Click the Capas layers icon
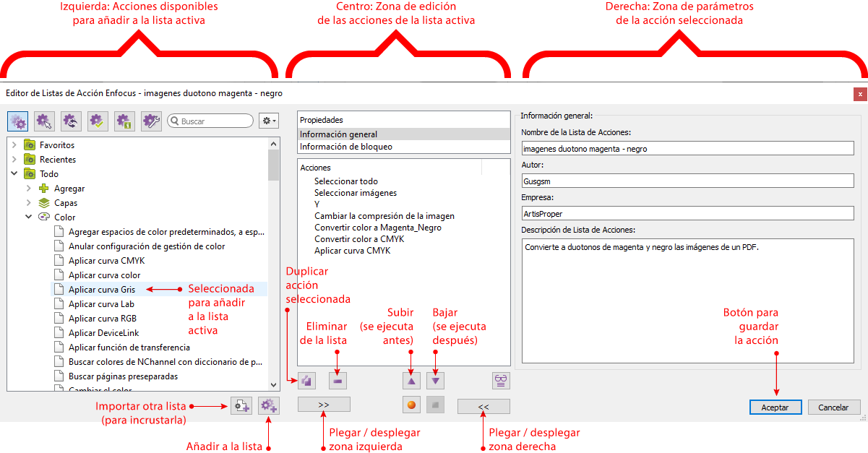 44,203
